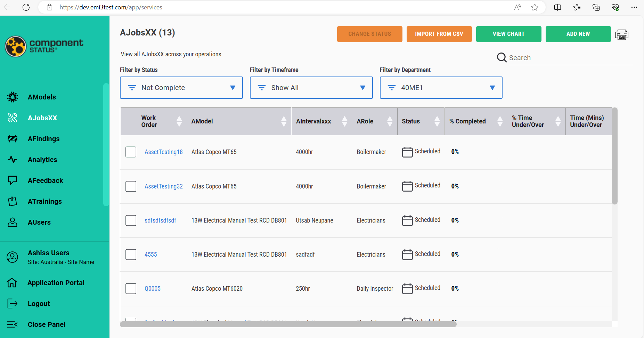Go to AUsers in the sidebar
This screenshot has width=644, height=338.
click(x=39, y=222)
